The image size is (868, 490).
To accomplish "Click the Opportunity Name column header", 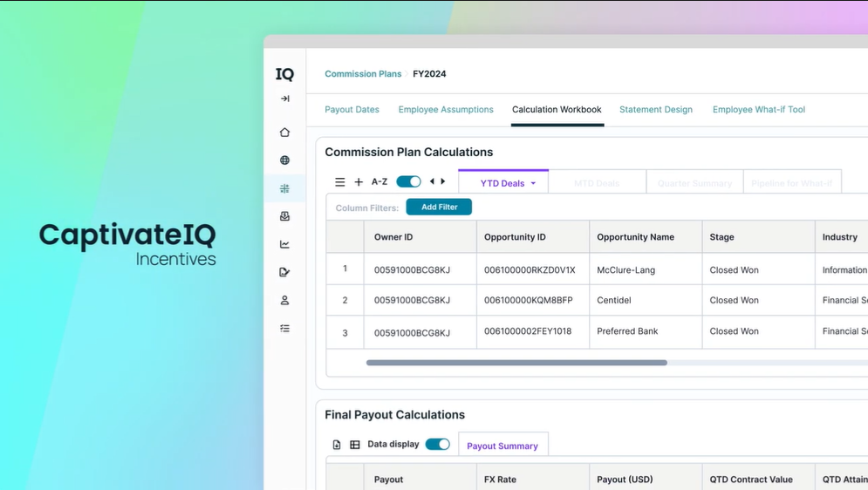I will coord(646,236).
